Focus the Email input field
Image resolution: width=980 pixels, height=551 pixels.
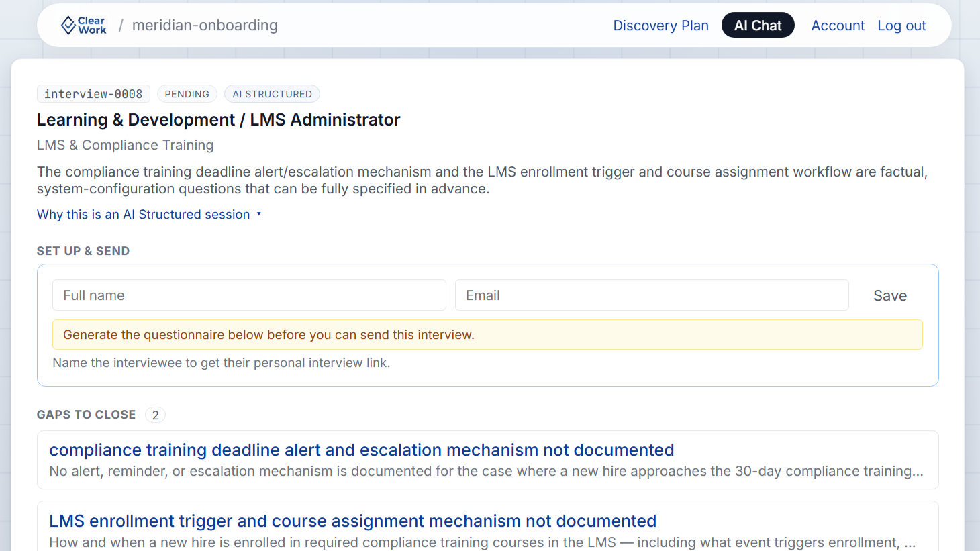(x=652, y=295)
